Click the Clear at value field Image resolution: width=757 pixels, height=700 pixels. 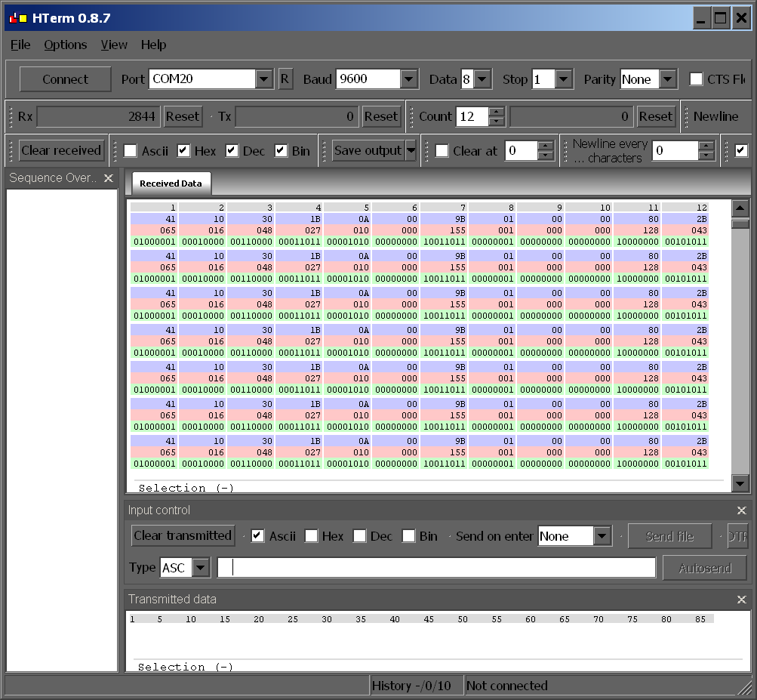(522, 151)
